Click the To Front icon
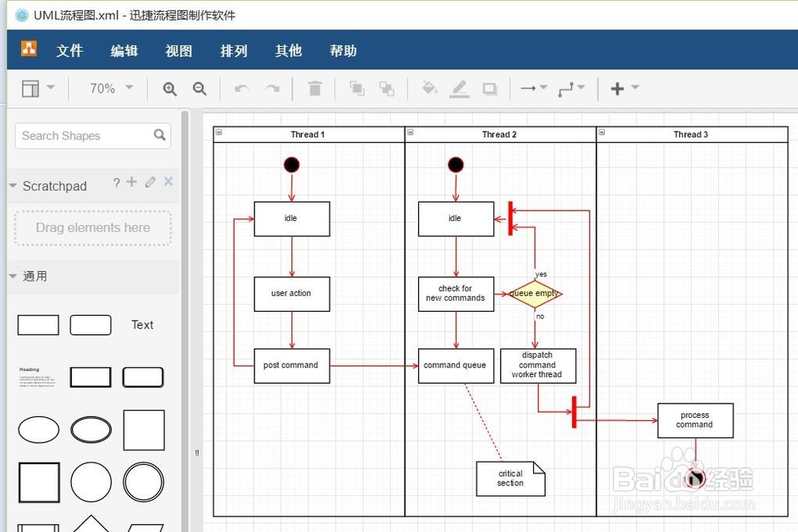 click(x=358, y=89)
